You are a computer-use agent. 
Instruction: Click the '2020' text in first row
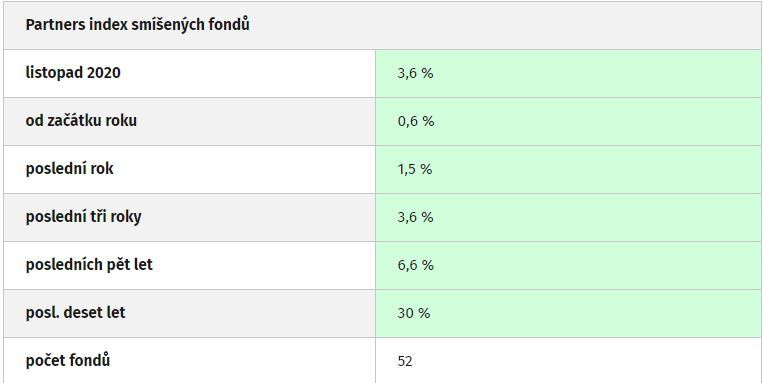(x=104, y=73)
